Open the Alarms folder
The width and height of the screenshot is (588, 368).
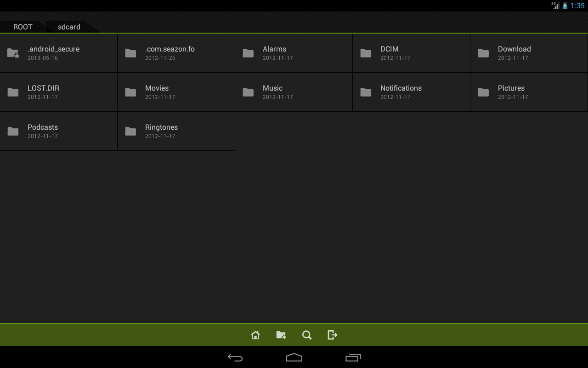click(294, 53)
